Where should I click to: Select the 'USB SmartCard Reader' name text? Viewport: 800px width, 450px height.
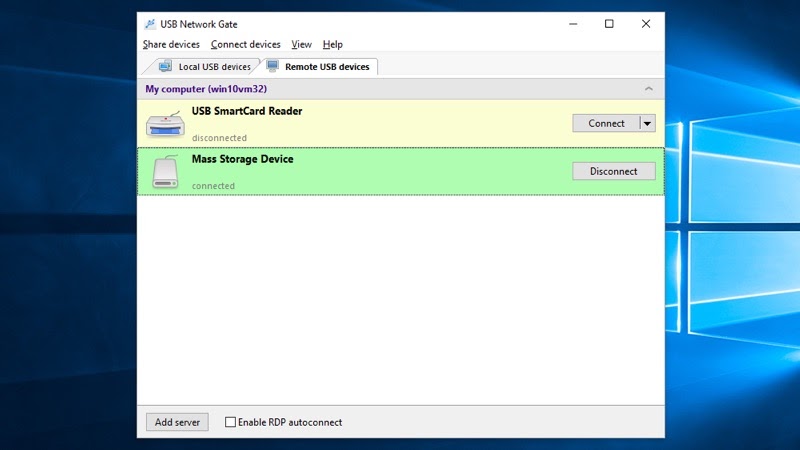pos(247,111)
